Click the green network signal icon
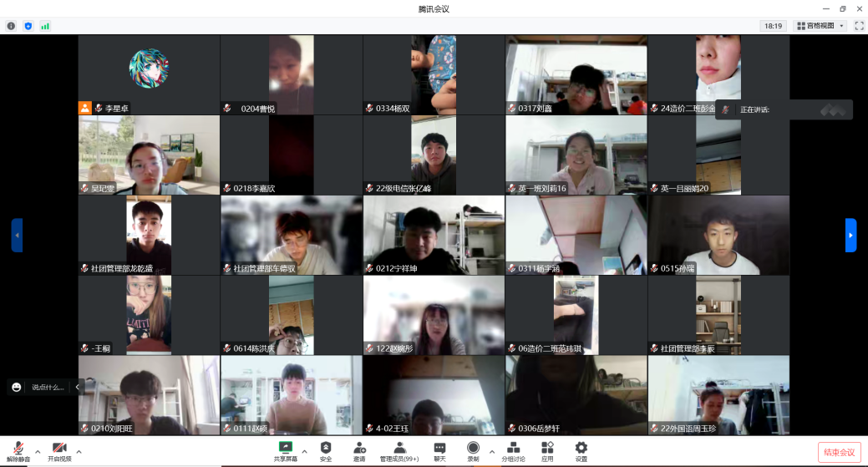 pos(45,26)
